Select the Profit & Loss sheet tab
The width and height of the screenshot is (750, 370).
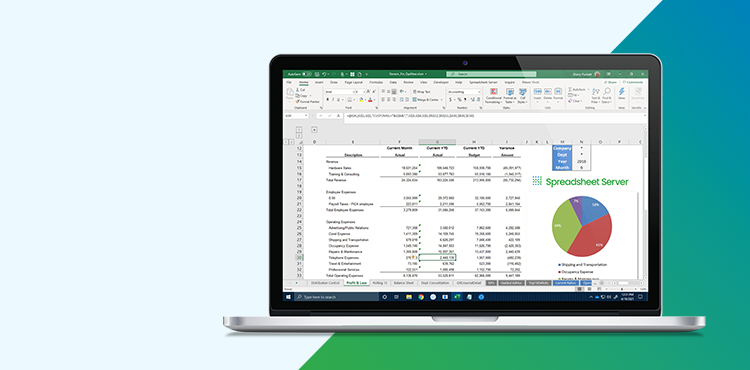click(x=356, y=283)
